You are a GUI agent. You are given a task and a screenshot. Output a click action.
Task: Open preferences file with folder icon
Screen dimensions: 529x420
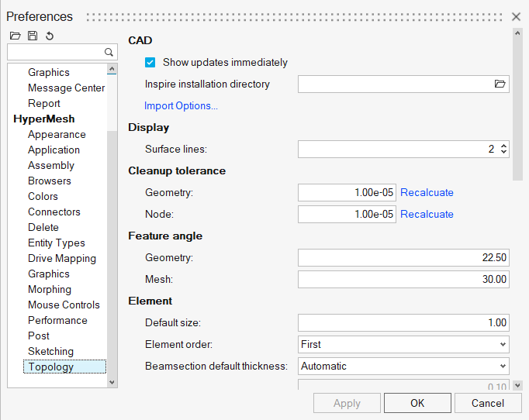coord(16,36)
